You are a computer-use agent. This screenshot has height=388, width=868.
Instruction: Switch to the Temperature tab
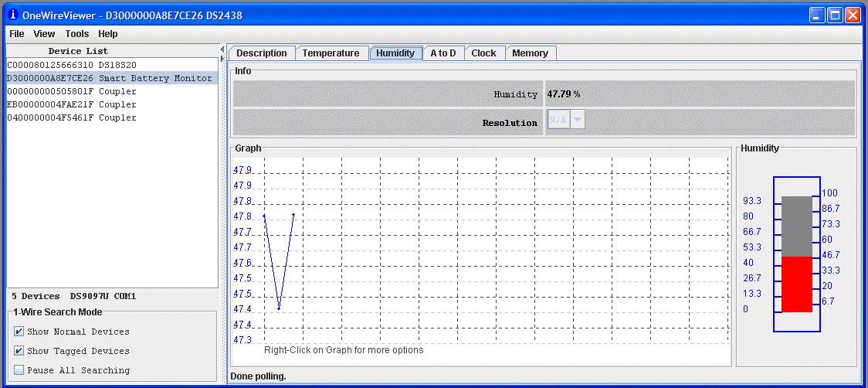[x=331, y=53]
